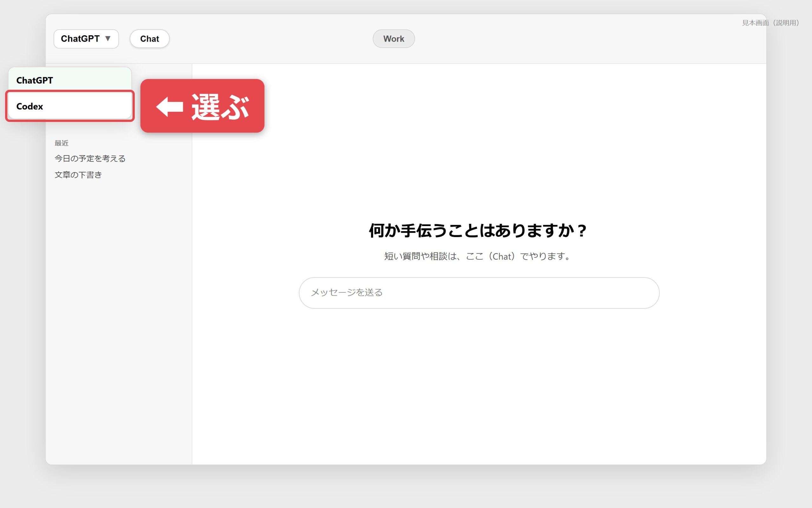Choose ChatGPT in the dropdown list
Viewport: 812px width, 508px height.
coord(70,80)
